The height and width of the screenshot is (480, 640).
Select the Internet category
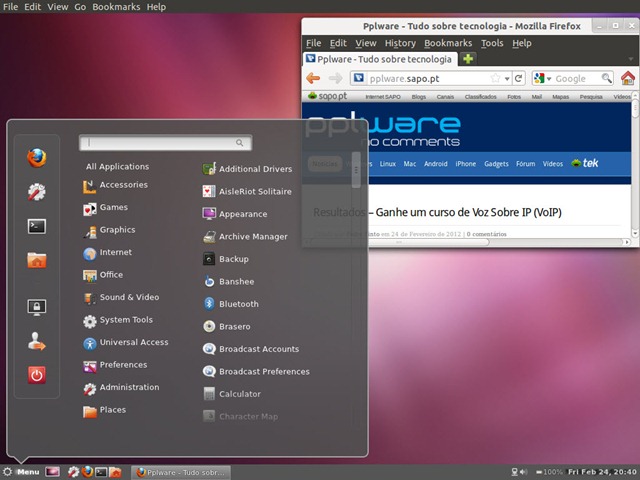[107, 252]
